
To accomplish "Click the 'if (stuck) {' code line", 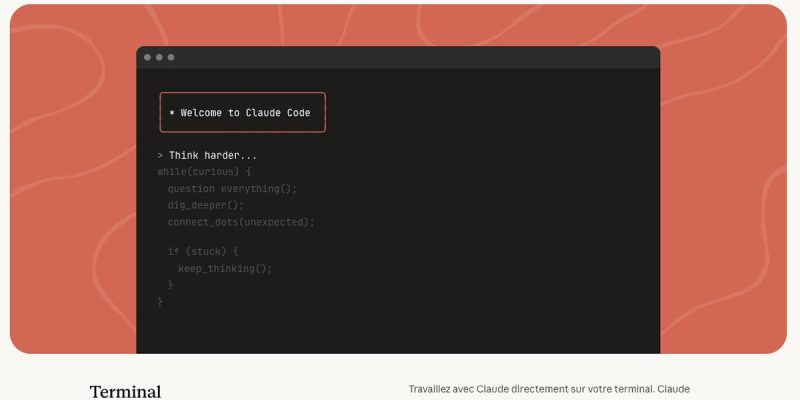I will pyautogui.click(x=203, y=252).
